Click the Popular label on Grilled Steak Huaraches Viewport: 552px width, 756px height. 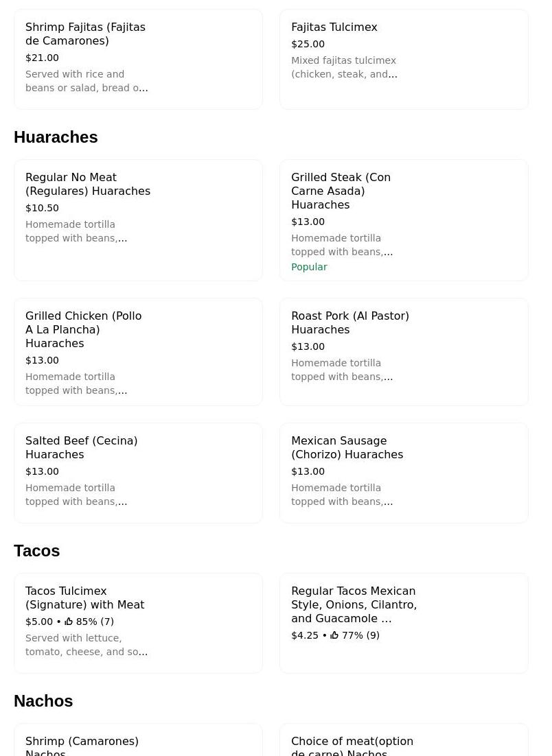click(x=309, y=267)
